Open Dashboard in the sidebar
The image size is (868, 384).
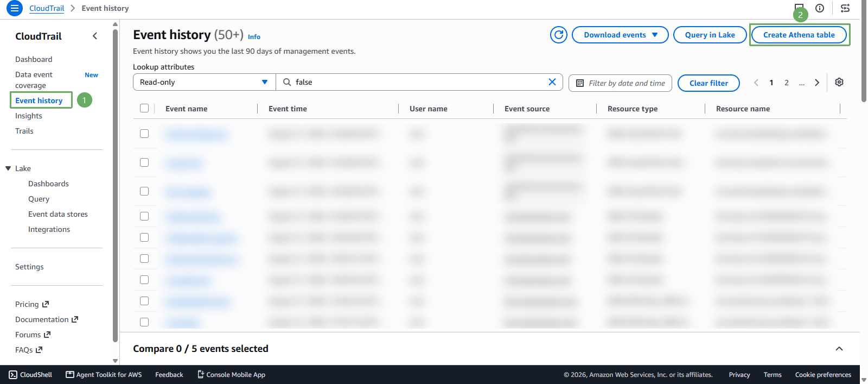pyautogui.click(x=34, y=59)
